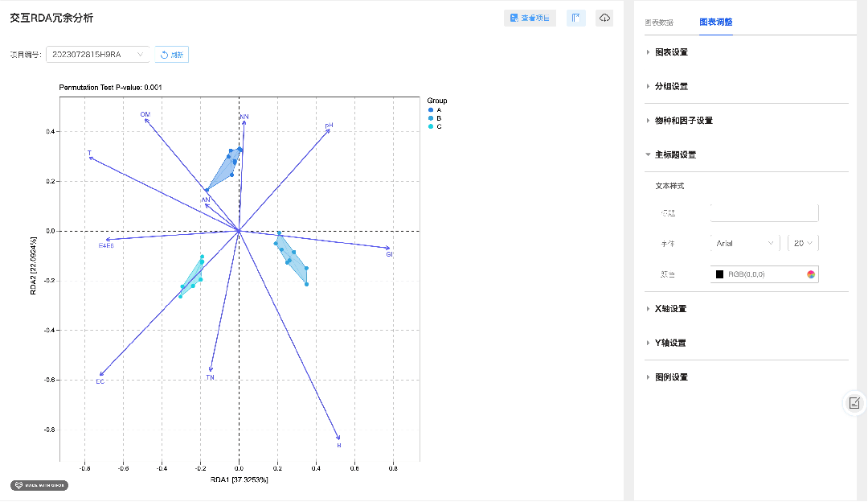The width and height of the screenshot is (868, 502).
Task: Switch to the 图表数据 tab
Action: 659,23
